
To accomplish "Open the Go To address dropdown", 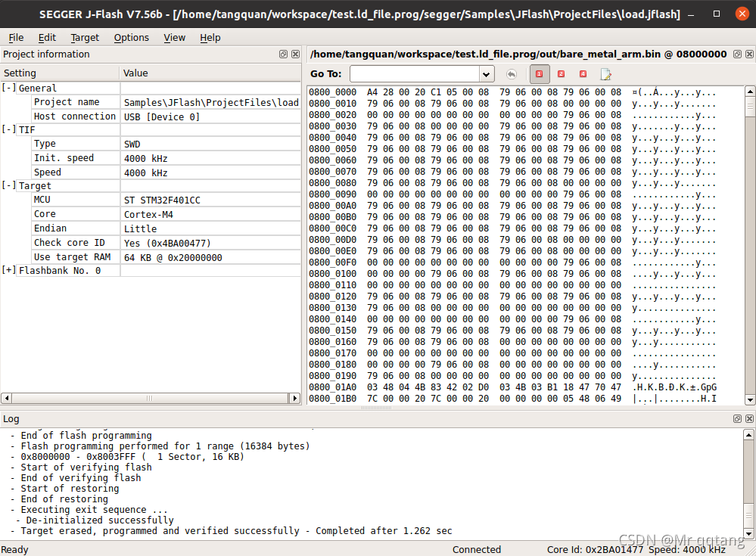I will click(x=487, y=73).
